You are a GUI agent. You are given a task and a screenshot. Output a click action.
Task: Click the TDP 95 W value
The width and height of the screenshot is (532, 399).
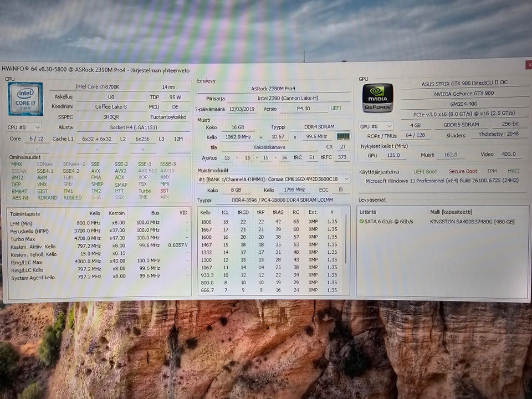pos(175,98)
